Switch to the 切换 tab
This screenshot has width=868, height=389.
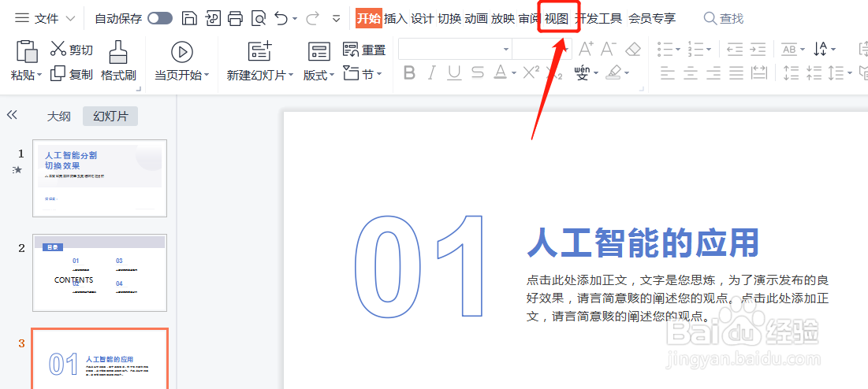point(449,19)
